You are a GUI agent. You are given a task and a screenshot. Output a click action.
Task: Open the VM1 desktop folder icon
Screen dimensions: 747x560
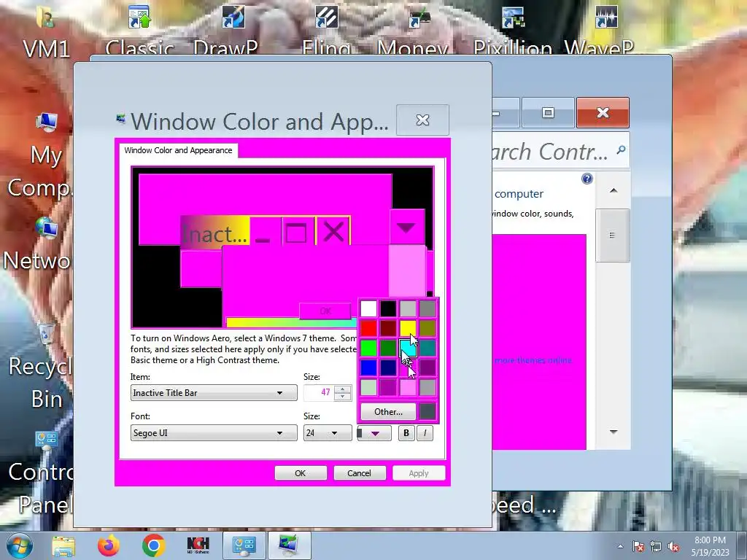(x=46, y=18)
